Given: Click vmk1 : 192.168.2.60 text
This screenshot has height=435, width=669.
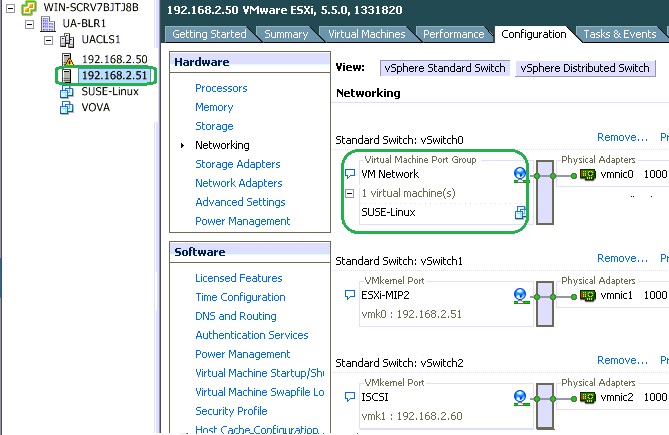Looking at the screenshot, I should pyautogui.click(x=411, y=416).
